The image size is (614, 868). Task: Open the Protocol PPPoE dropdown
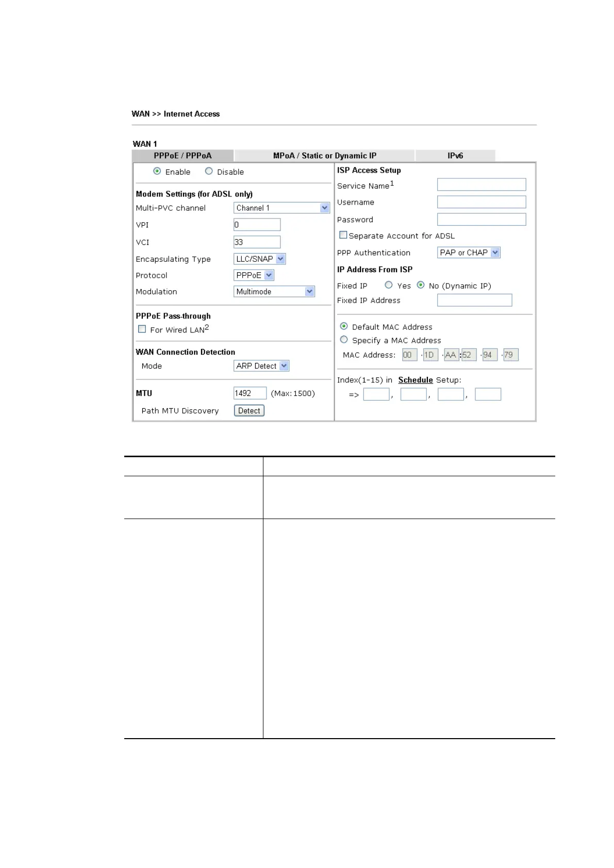pyautogui.click(x=254, y=275)
